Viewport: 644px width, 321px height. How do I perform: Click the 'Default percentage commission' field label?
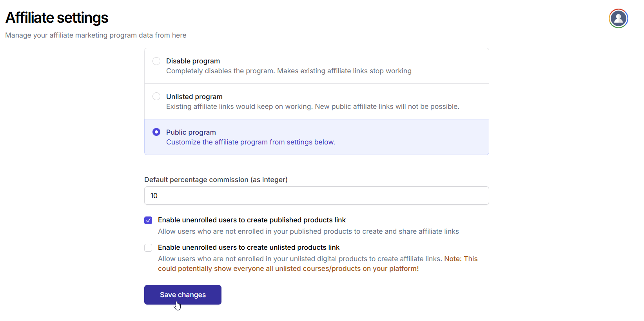(216, 180)
